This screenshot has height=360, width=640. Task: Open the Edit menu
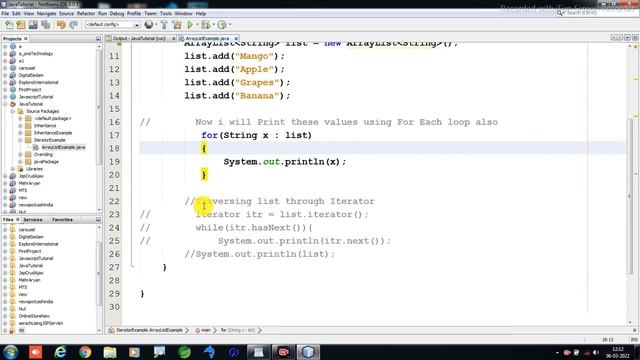(x=16, y=13)
